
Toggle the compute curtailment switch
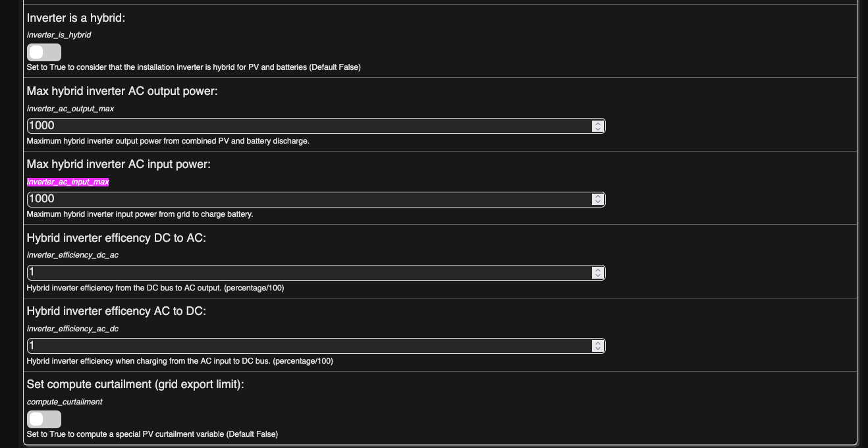[x=43, y=419]
